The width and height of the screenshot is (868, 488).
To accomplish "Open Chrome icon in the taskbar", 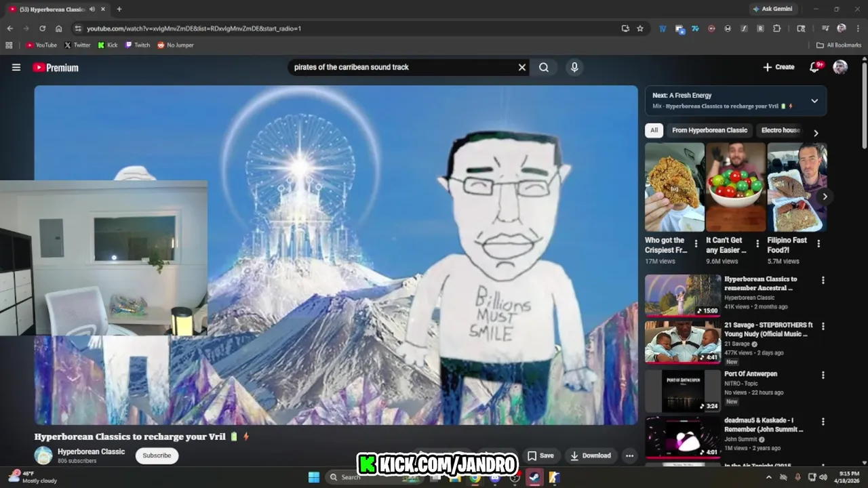I will coord(475,477).
